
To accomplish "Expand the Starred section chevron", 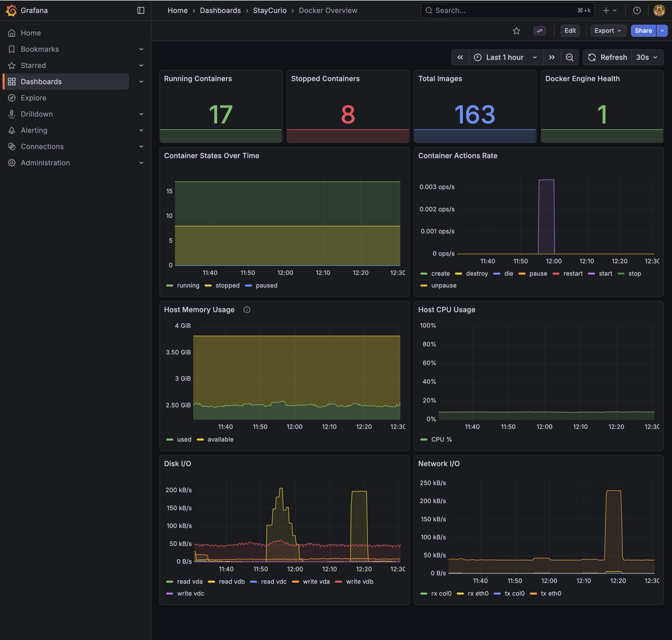I will [x=141, y=65].
